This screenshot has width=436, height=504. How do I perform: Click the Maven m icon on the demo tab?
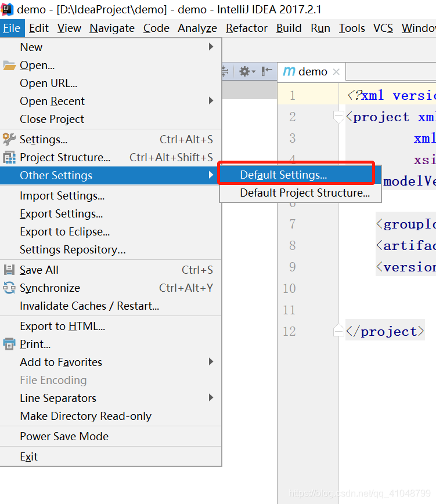(x=290, y=71)
